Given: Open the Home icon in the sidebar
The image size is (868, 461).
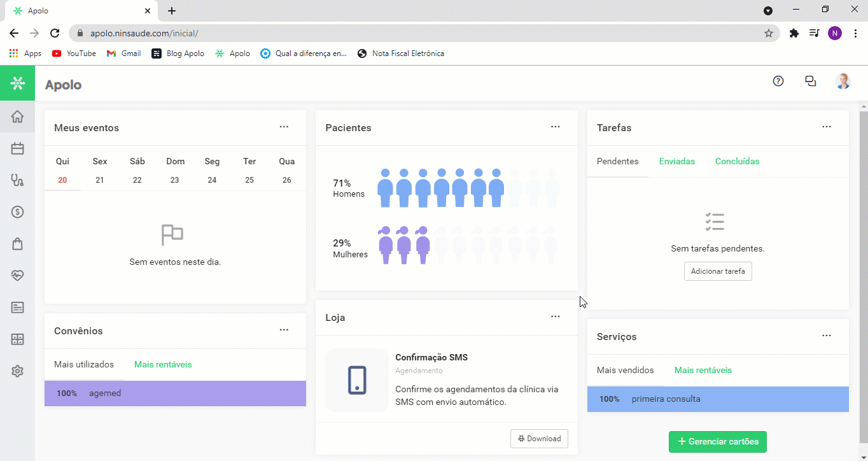Looking at the screenshot, I should [x=17, y=117].
